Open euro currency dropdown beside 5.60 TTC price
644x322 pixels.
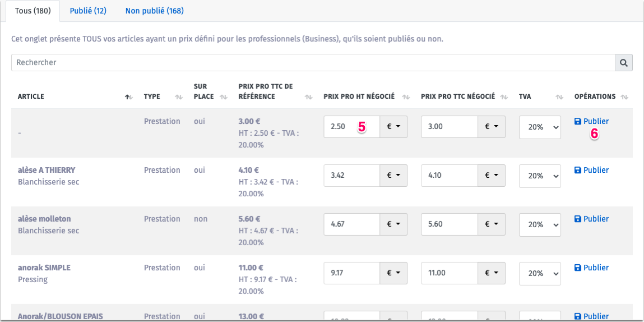click(491, 224)
